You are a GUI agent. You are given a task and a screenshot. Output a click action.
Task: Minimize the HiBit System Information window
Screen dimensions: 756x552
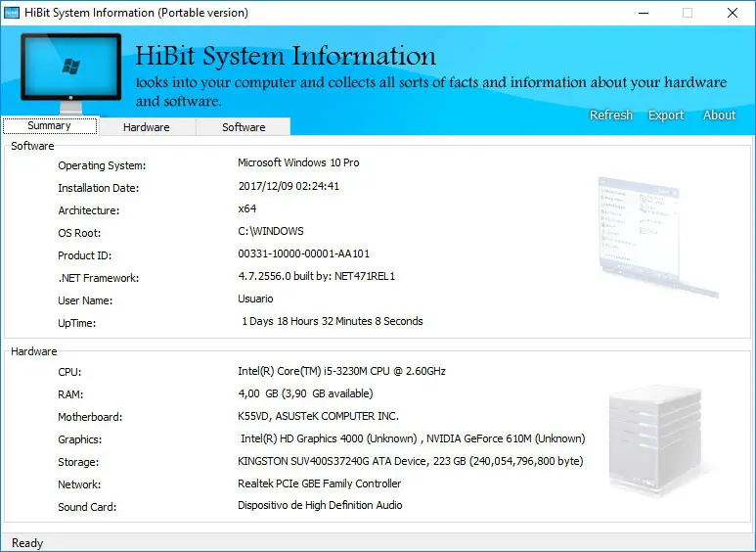pyautogui.click(x=644, y=13)
